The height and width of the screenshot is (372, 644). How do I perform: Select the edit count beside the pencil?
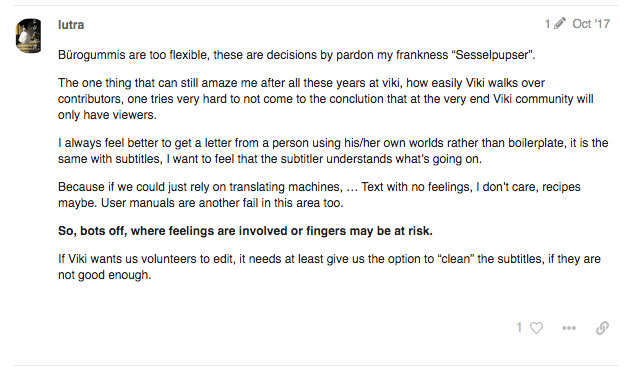(x=547, y=24)
